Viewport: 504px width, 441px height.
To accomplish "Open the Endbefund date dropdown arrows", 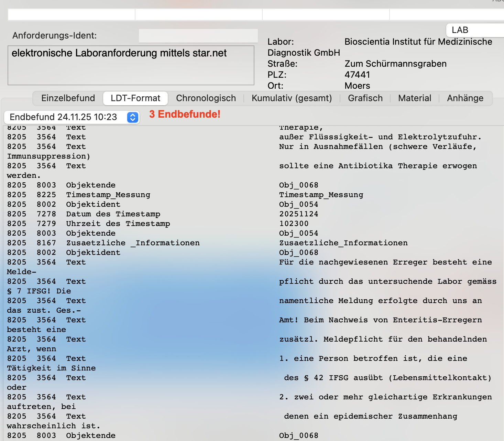I will [x=133, y=117].
